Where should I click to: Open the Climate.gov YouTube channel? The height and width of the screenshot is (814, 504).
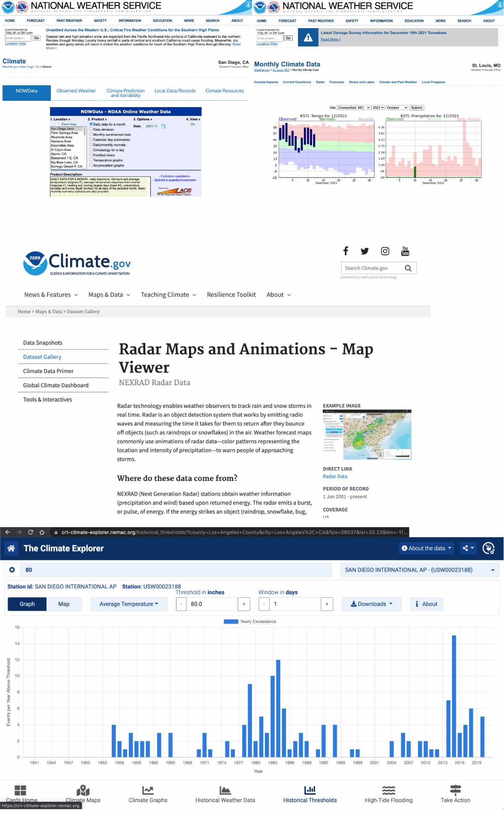point(405,251)
